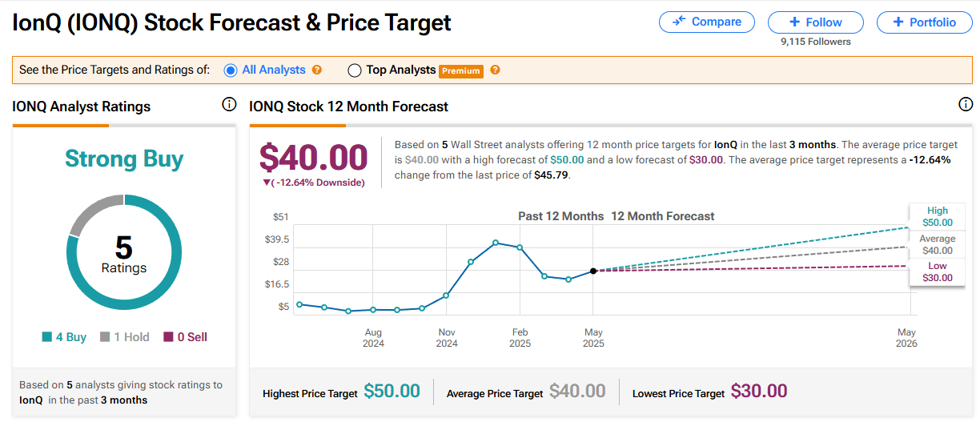The height and width of the screenshot is (422, 980).
Task: Click the May 2025 black data point
Action: click(592, 271)
